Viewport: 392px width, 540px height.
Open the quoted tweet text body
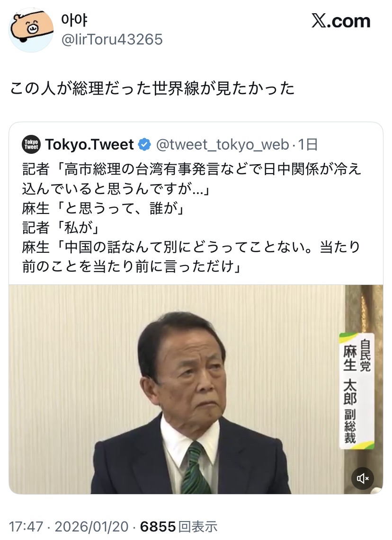coord(192,218)
